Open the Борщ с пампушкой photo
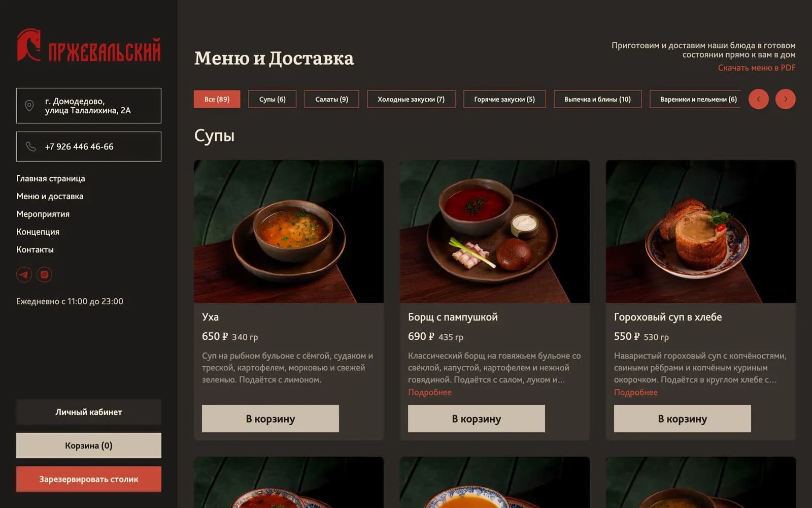 495,232
